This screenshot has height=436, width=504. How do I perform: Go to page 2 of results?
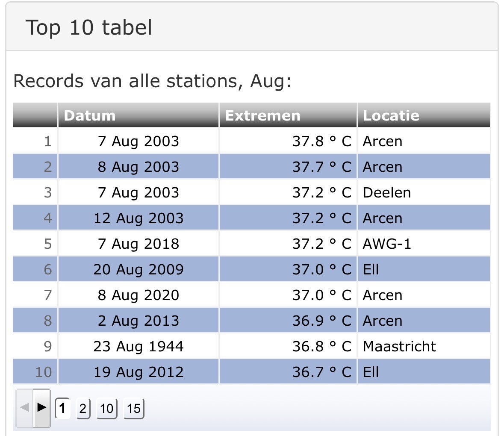83,409
